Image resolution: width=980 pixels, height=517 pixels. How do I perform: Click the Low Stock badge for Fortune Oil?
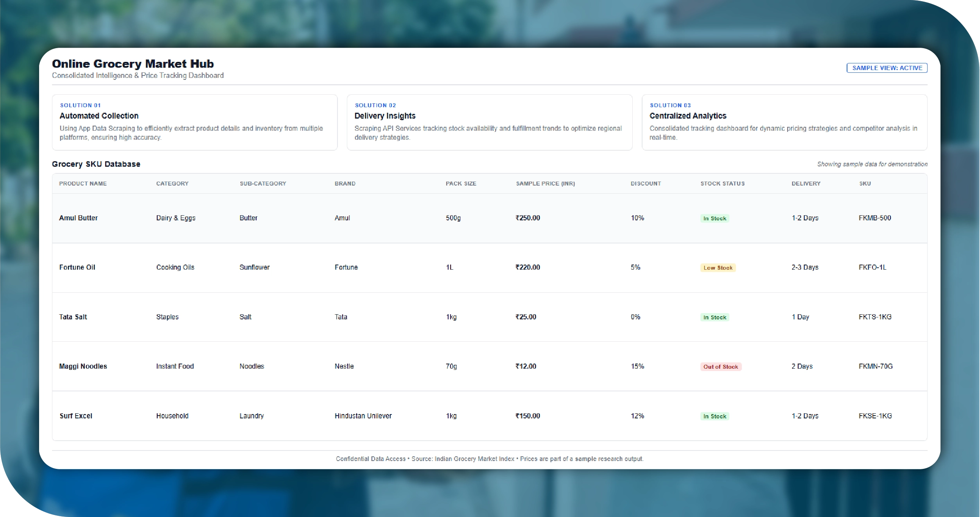point(718,267)
